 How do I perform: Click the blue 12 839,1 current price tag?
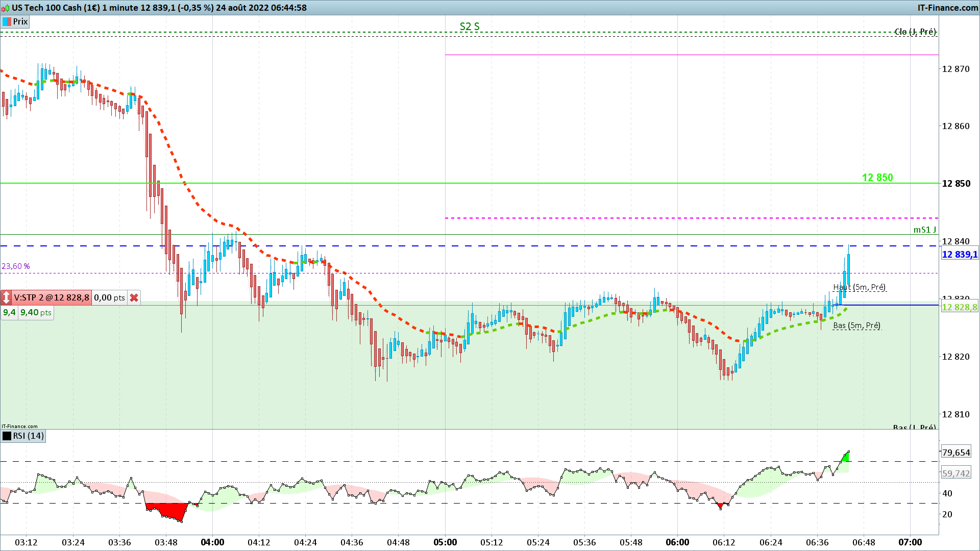pyautogui.click(x=959, y=255)
